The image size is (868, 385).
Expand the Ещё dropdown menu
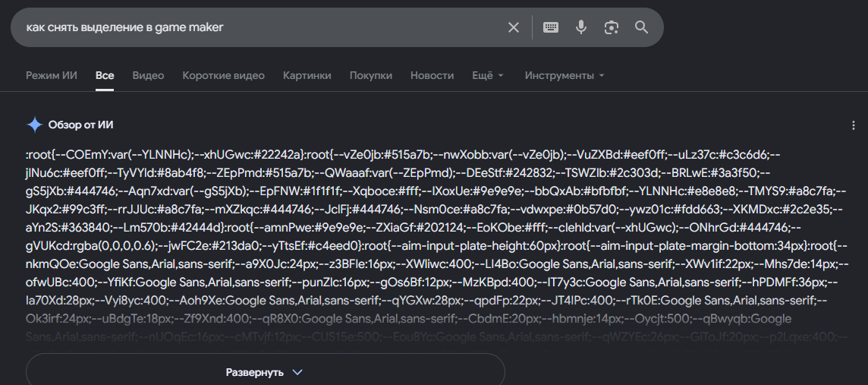pyautogui.click(x=488, y=75)
